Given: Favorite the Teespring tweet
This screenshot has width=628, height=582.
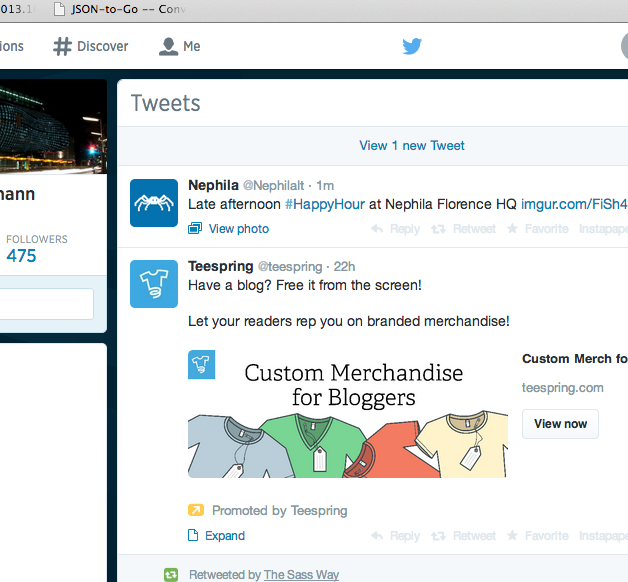Looking at the screenshot, I should (x=537, y=536).
